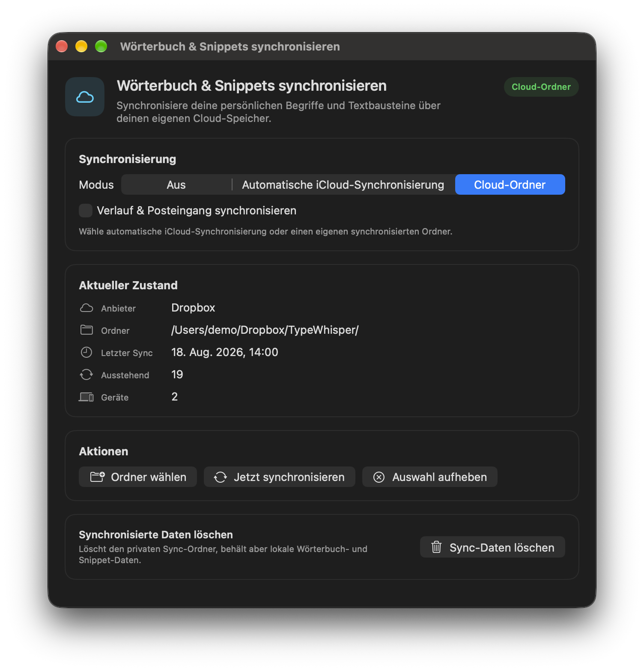Click the devices icon beside Geräte
Viewport: 644px width, 671px height.
(86, 397)
